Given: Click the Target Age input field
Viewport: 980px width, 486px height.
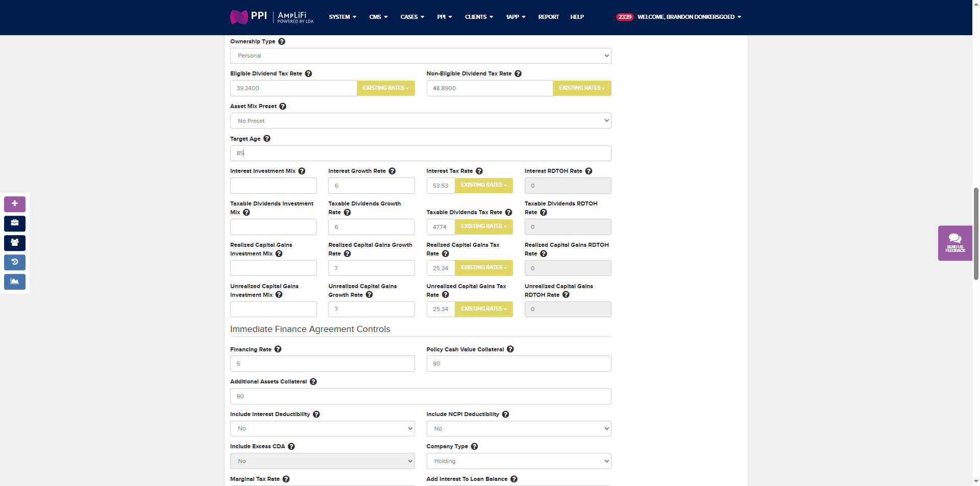Looking at the screenshot, I should pyautogui.click(x=421, y=153).
